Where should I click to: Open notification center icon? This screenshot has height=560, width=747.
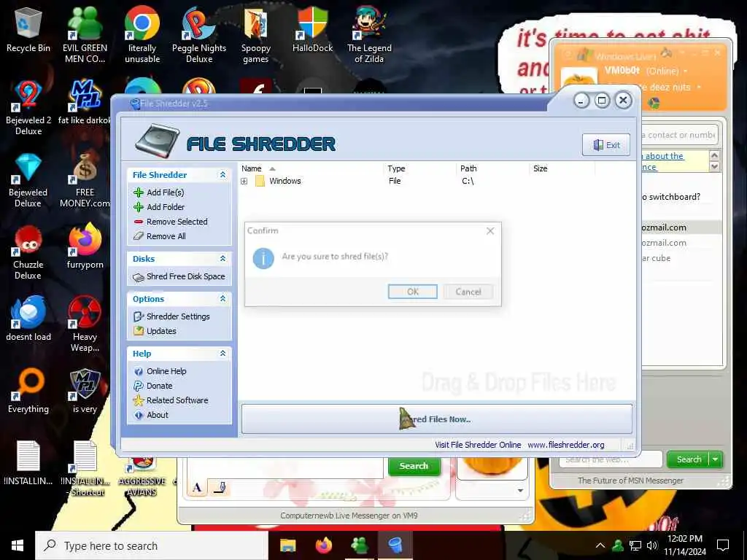[723, 545]
